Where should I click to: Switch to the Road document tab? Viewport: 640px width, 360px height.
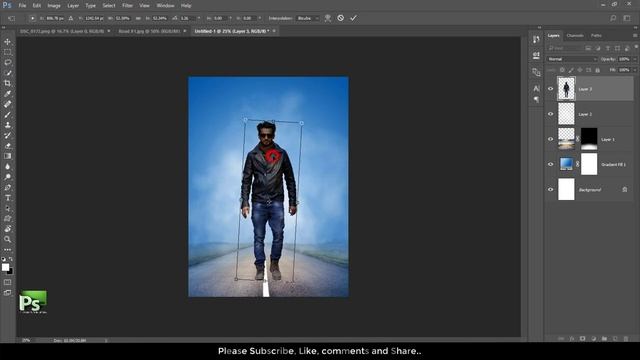(x=149, y=31)
